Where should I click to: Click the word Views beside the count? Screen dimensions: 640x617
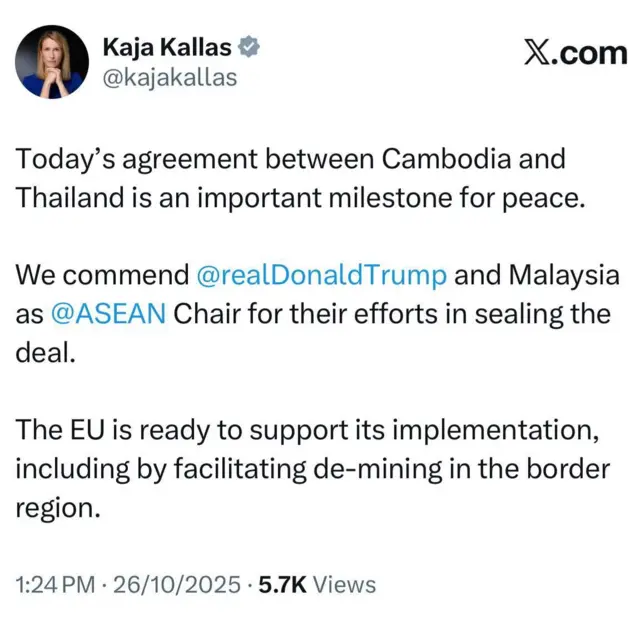(x=345, y=585)
